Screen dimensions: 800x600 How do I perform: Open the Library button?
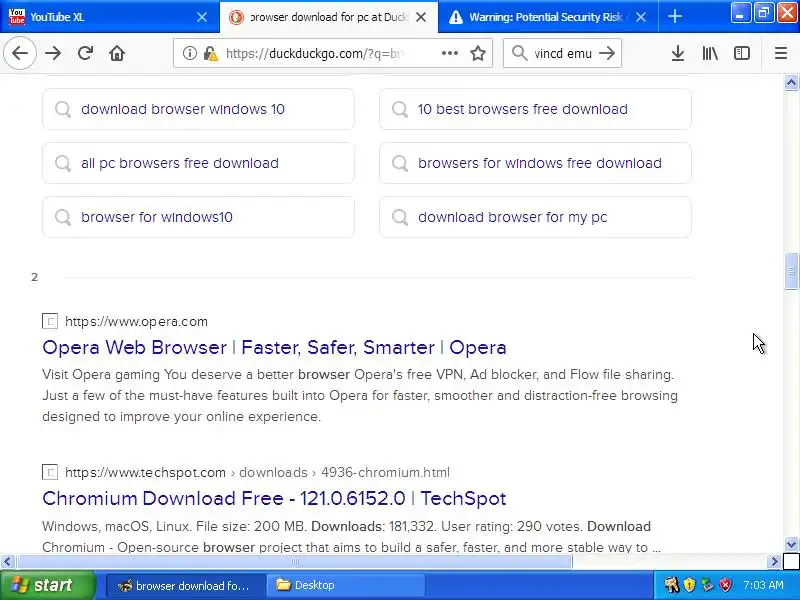point(710,53)
